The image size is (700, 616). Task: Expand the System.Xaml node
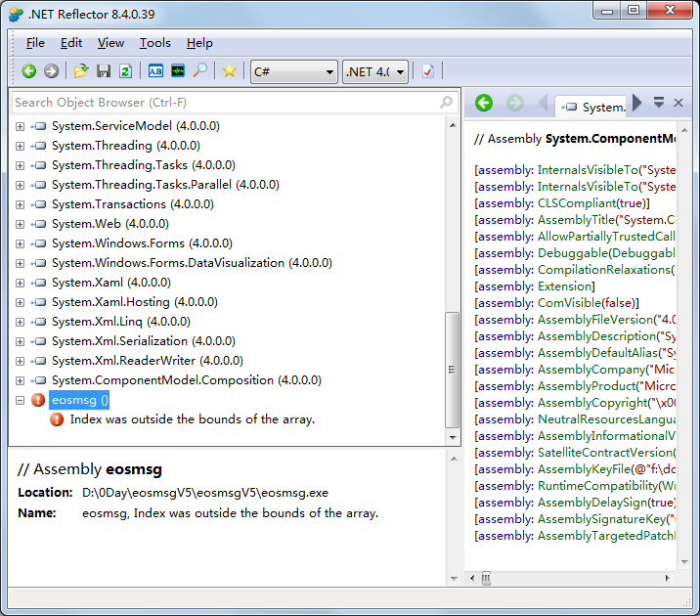(x=20, y=283)
